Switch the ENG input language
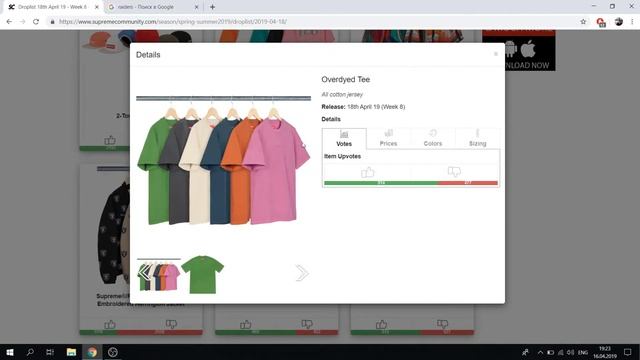640x360 pixels. [x=583, y=352]
